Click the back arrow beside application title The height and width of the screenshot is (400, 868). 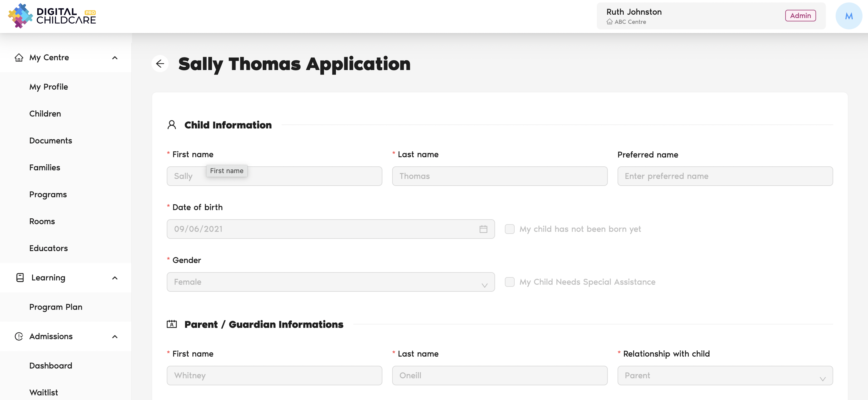pyautogui.click(x=160, y=64)
